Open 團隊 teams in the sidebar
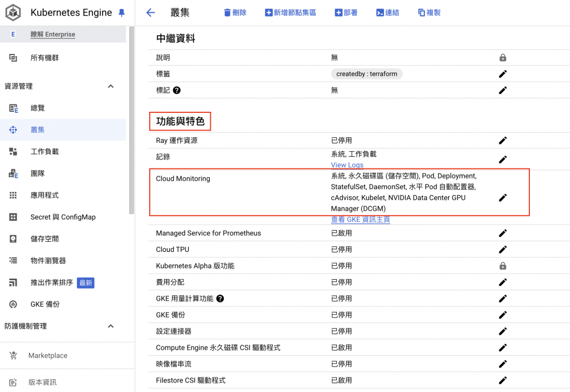 pos(63,173)
